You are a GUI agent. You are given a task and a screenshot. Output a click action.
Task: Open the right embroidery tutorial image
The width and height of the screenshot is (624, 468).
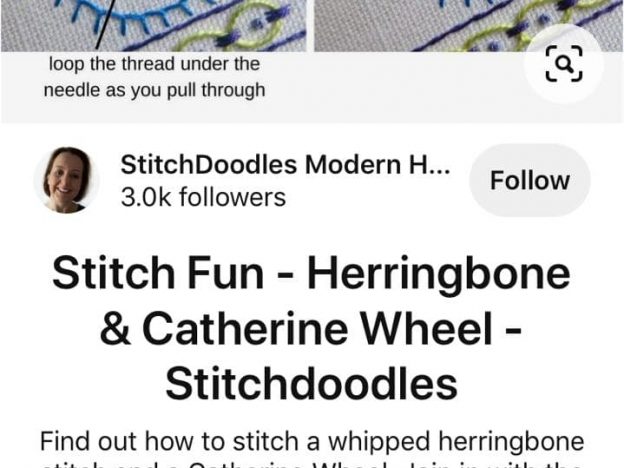pos(469,25)
